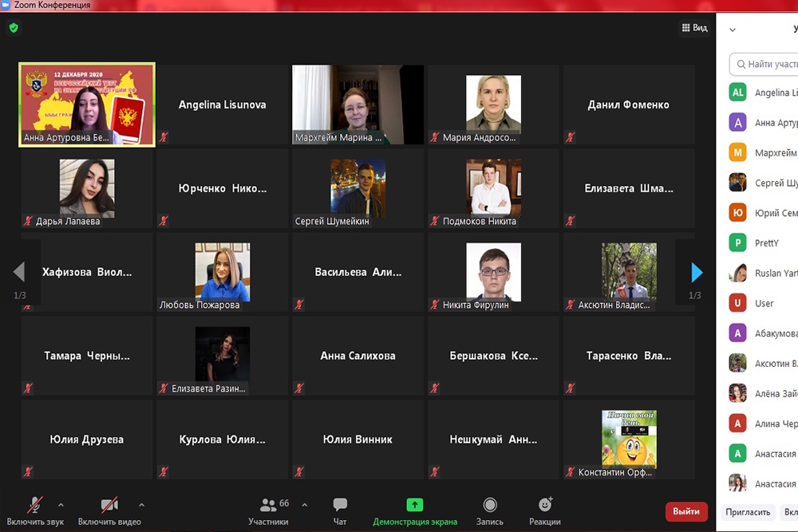Unmute microphone with Включить звук
This screenshot has height=532, width=798.
(x=35, y=511)
